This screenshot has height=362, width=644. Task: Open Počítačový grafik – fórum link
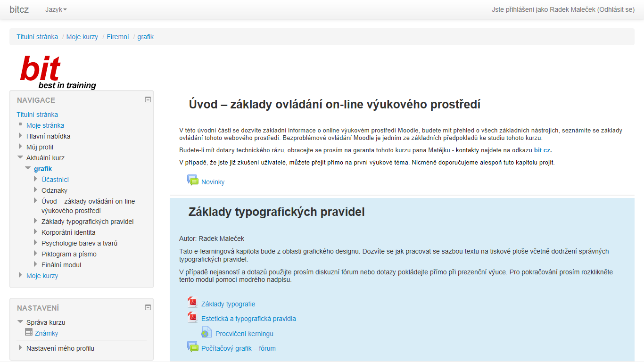click(239, 348)
